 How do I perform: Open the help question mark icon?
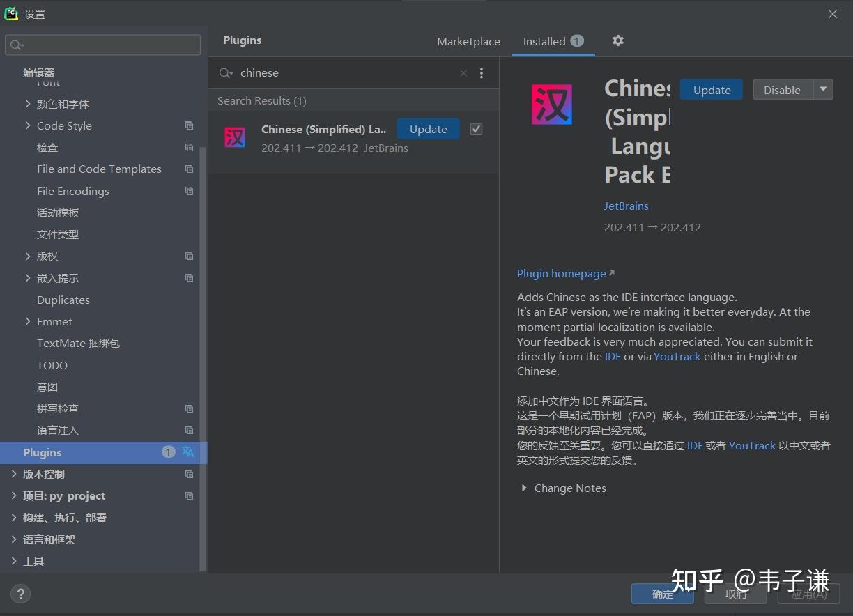20,594
